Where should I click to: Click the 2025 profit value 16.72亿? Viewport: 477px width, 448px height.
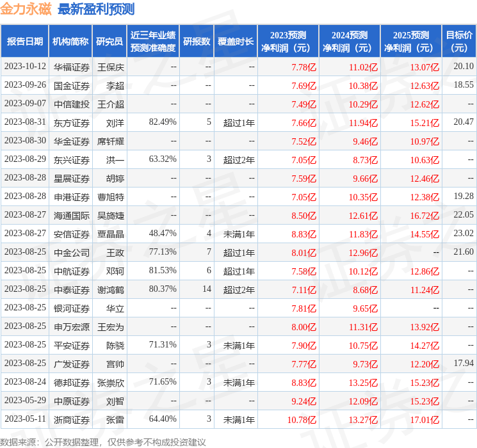424,216
